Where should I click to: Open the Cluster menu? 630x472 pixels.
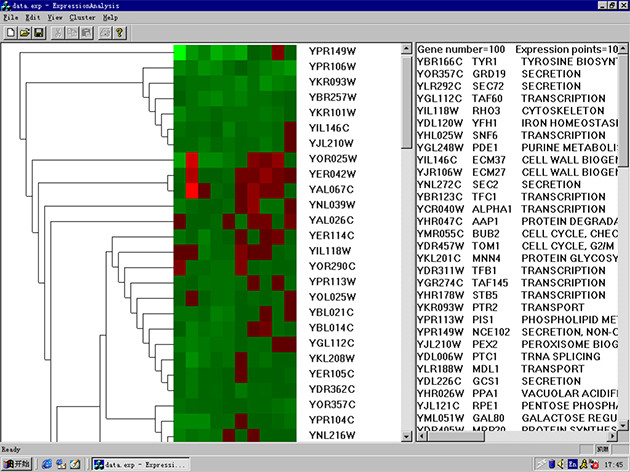coord(82,17)
